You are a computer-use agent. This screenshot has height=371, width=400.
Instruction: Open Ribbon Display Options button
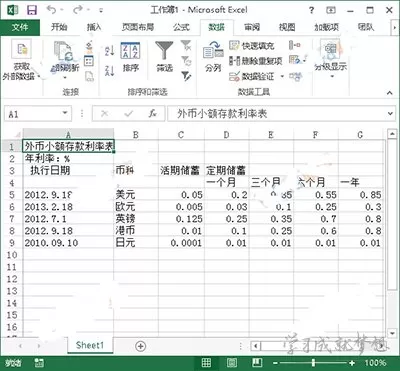tap(330, 10)
